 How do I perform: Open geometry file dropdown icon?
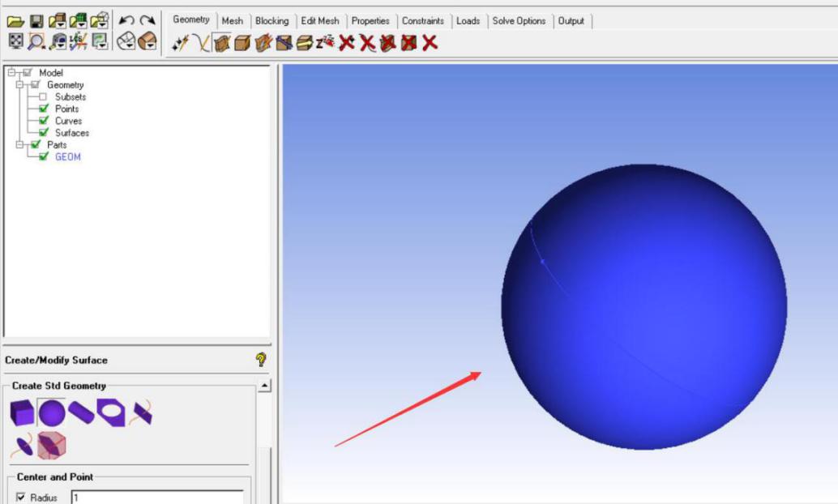(x=58, y=21)
